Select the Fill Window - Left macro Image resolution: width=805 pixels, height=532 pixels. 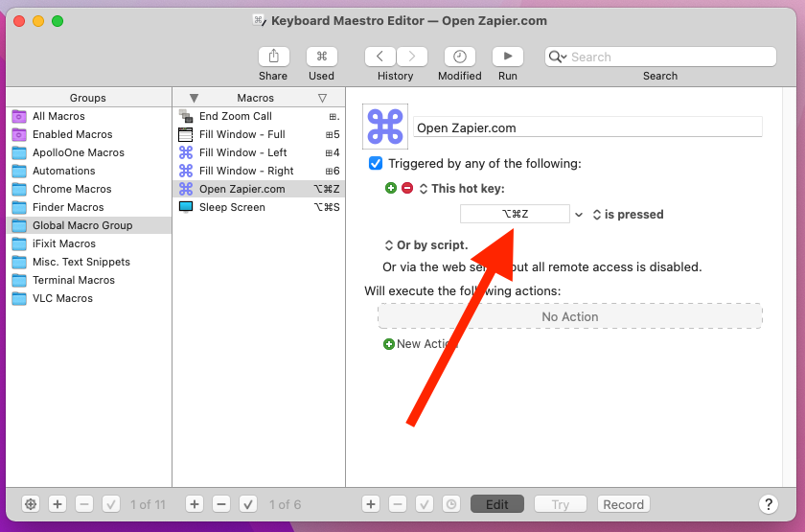(x=259, y=152)
